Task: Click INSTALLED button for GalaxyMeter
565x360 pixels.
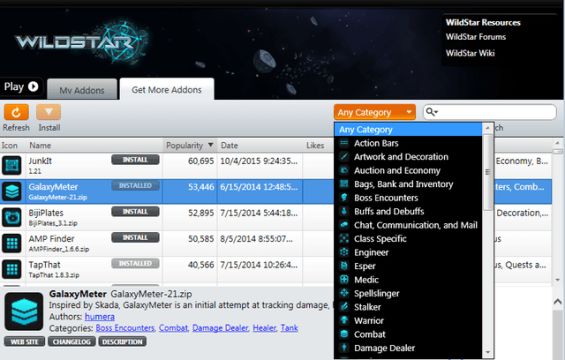Action: coord(135,186)
